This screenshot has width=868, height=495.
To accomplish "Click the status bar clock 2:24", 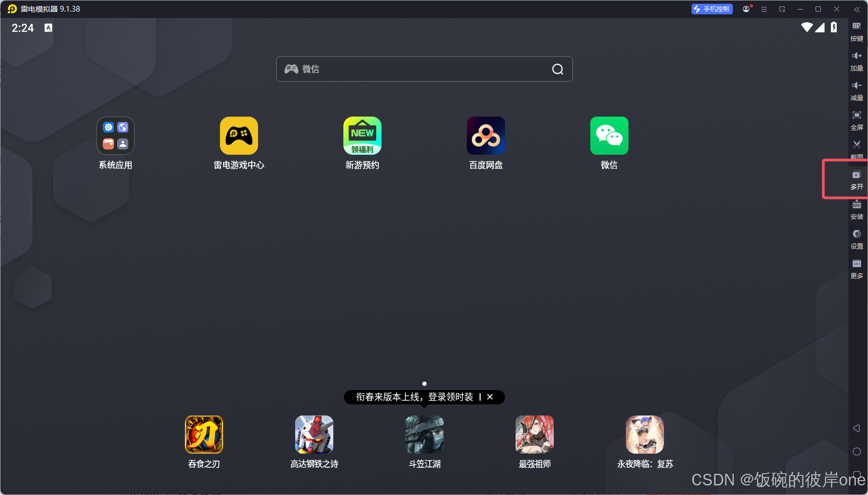I will tap(23, 28).
